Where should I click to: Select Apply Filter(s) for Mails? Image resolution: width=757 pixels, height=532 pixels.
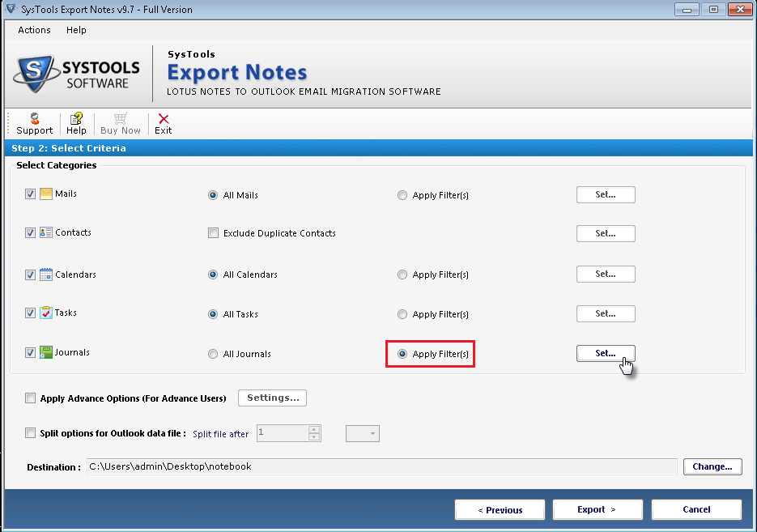402,195
